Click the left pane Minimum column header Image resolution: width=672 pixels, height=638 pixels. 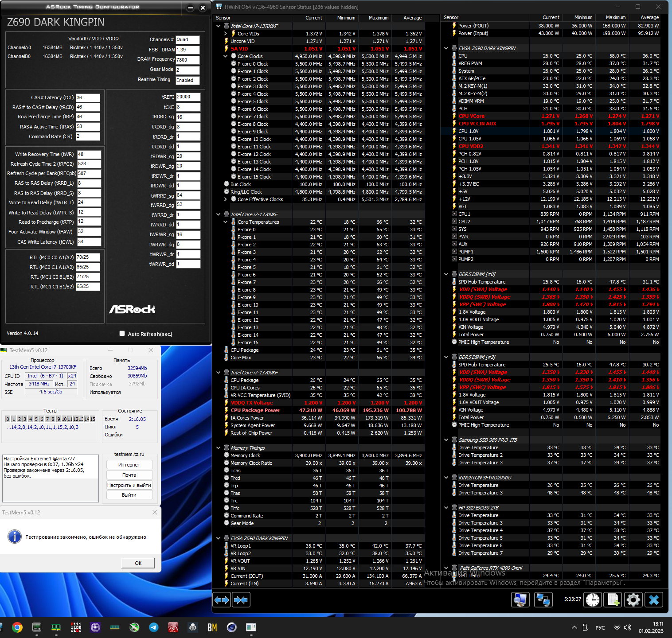(342, 18)
